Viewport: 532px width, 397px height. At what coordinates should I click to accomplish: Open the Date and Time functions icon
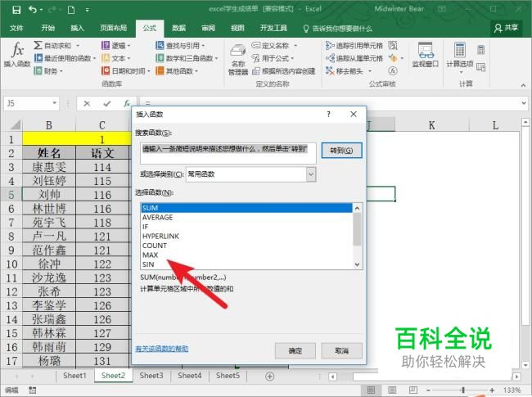(x=106, y=71)
